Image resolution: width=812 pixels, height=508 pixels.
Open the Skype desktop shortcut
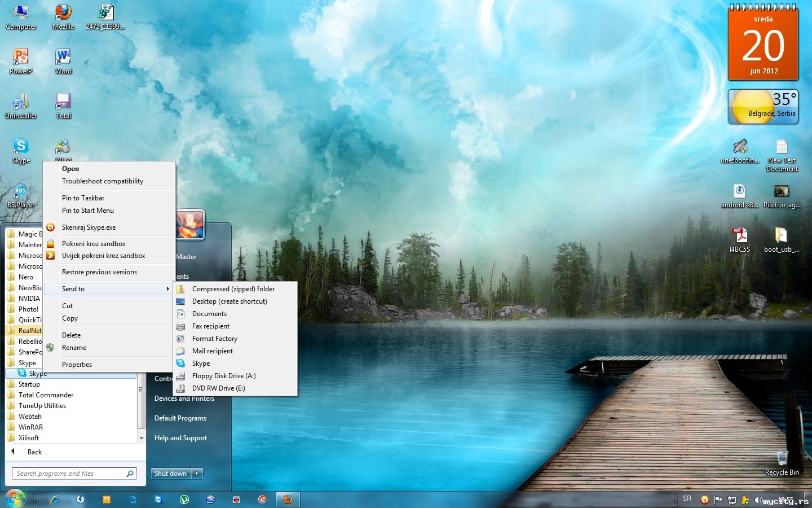pyautogui.click(x=21, y=148)
